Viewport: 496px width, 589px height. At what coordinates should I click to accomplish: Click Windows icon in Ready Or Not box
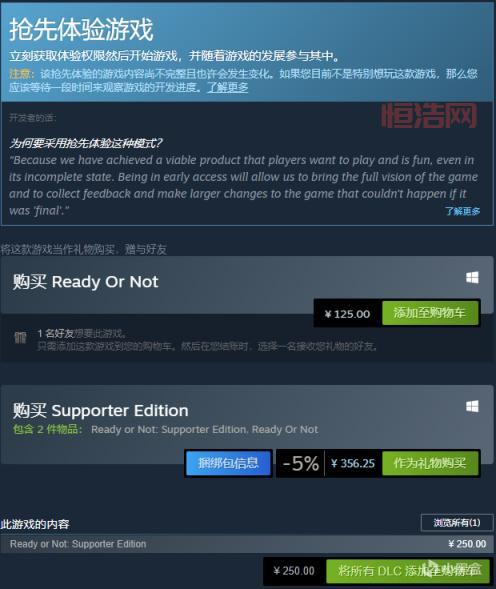pyautogui.click(x=472, y=278)
